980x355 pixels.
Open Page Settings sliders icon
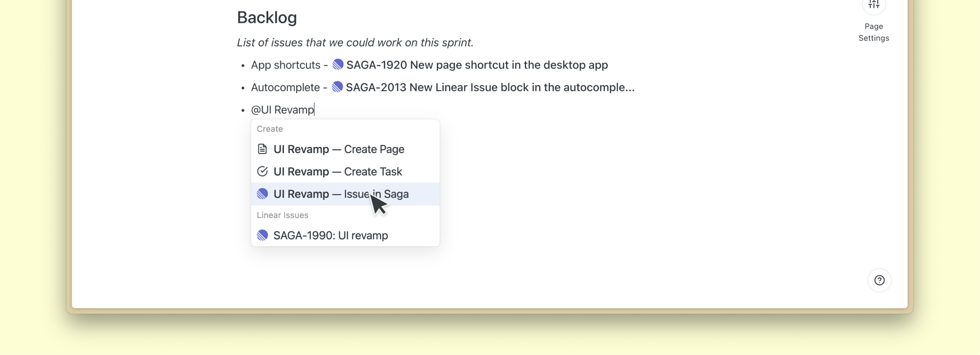[874, 5]
